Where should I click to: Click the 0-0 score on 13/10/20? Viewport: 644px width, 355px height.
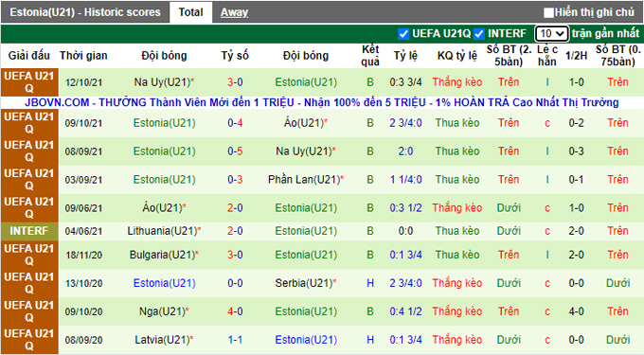235,283
